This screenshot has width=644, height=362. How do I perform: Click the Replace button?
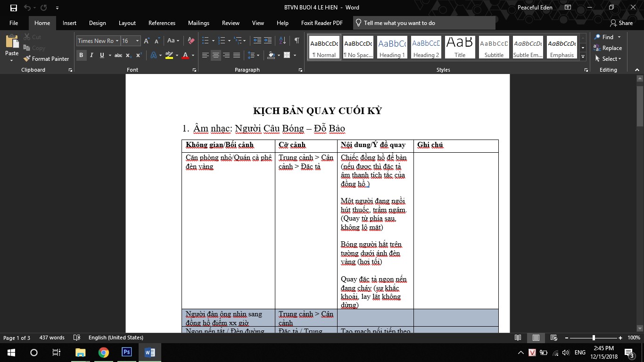[x=608, y=48]
